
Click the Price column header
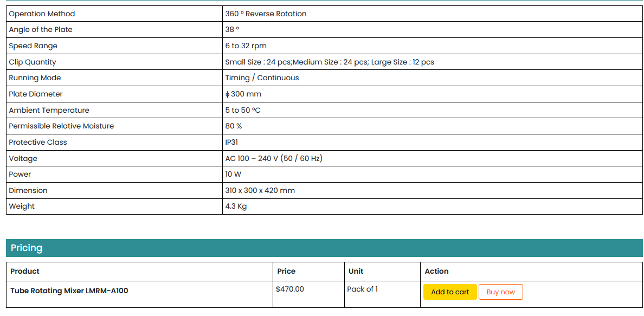[x=286, y=271]
